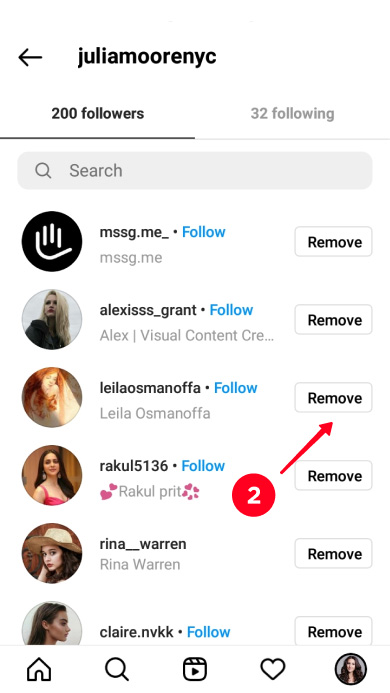Follow back mssg.me_
390x693 pixels.
[204, 232]
